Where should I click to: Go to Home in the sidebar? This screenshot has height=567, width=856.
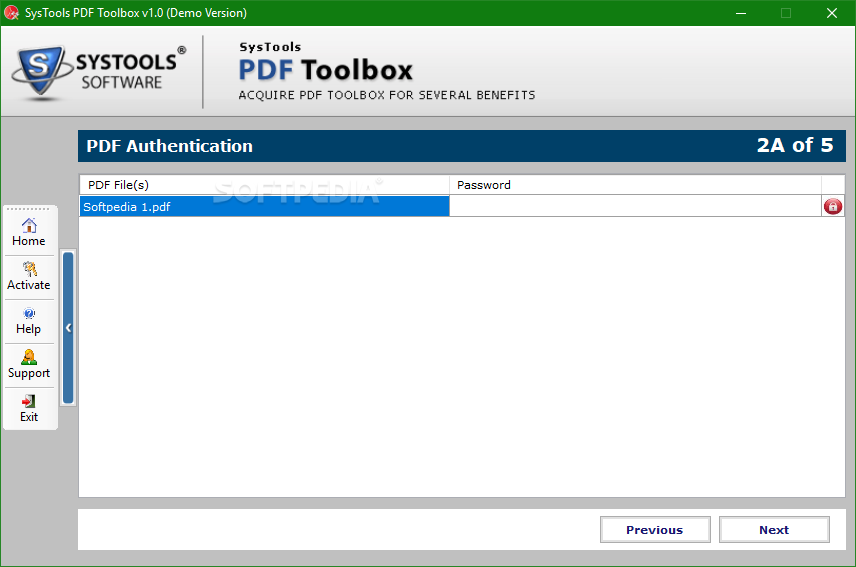point(29,232)
